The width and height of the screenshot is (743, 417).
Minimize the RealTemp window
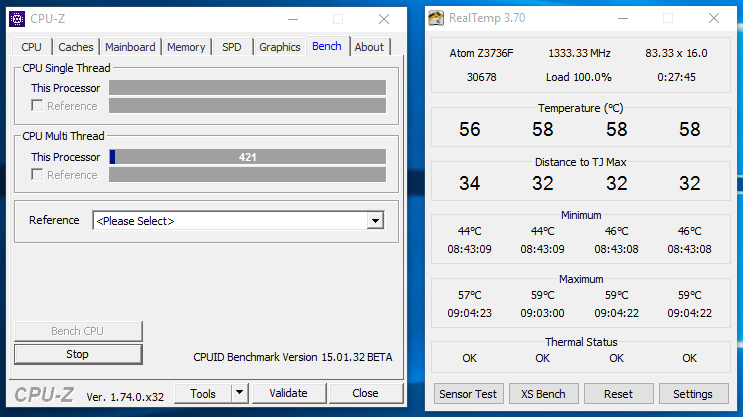(623, 18)
